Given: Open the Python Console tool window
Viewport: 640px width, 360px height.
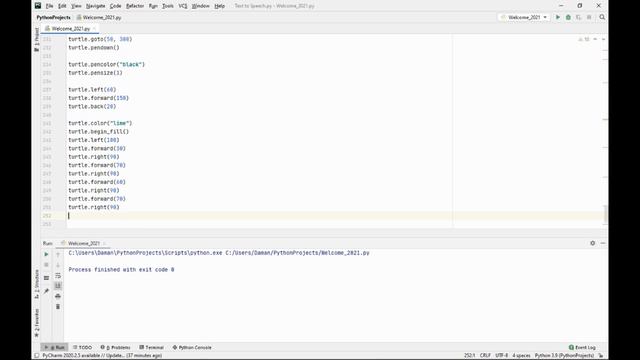Looking at the screenshot, I should tap(192, 347).
